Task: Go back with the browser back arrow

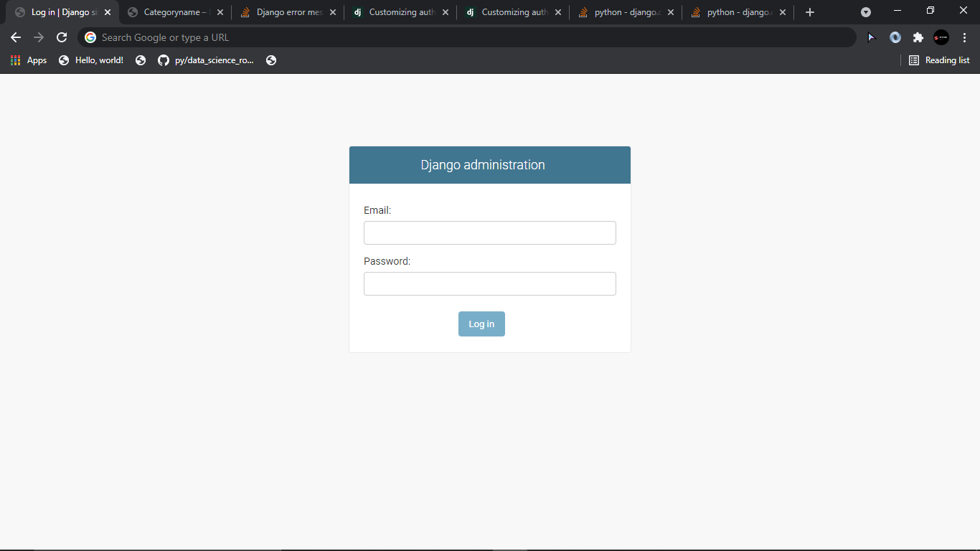Action: [16, 37]
